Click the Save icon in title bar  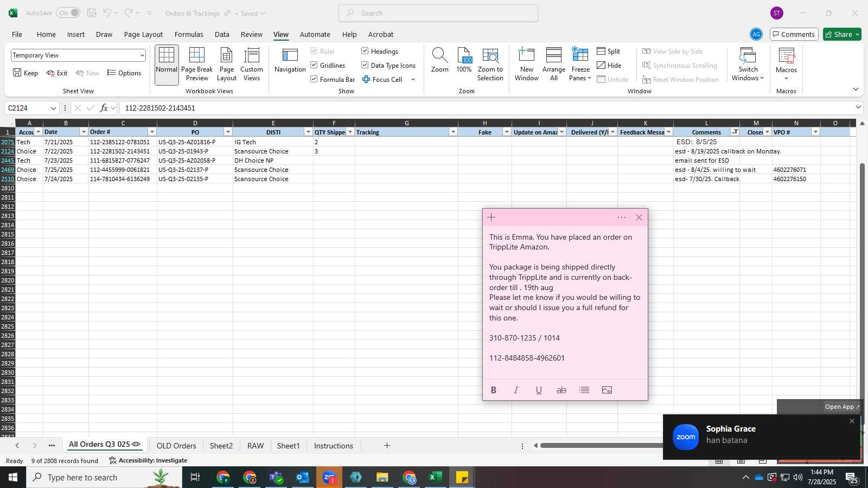[x=92, y=13]
